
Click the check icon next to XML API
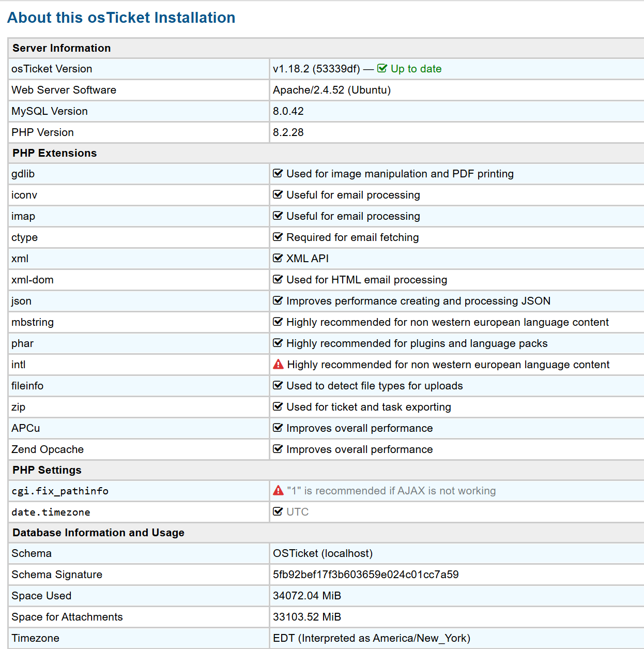point(278,258)
